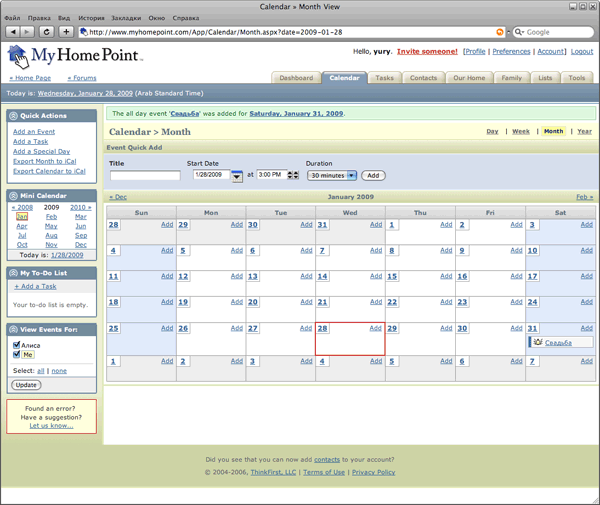Collapse the My To-Do List panel icon
Screen dimensions: 600x505
pos(13,273)
